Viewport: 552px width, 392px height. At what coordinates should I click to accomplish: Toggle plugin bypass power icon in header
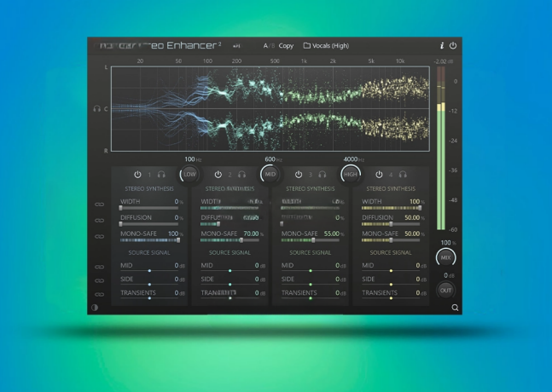[453, 45]
